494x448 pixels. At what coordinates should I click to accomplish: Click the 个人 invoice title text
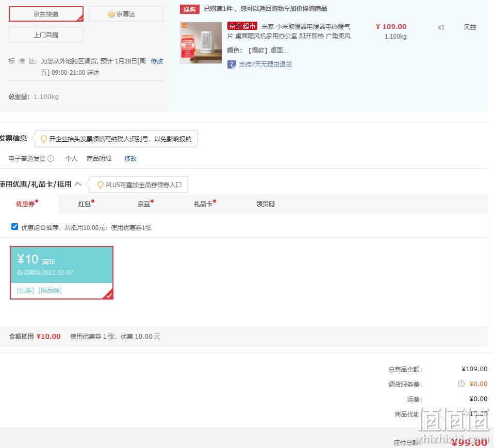(x=71, y=158)
